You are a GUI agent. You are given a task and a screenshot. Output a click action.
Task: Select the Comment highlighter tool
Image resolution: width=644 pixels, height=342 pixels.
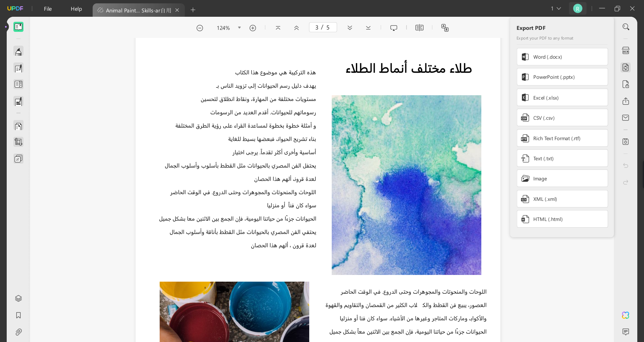pyautogui.click(x=18, y=52)
